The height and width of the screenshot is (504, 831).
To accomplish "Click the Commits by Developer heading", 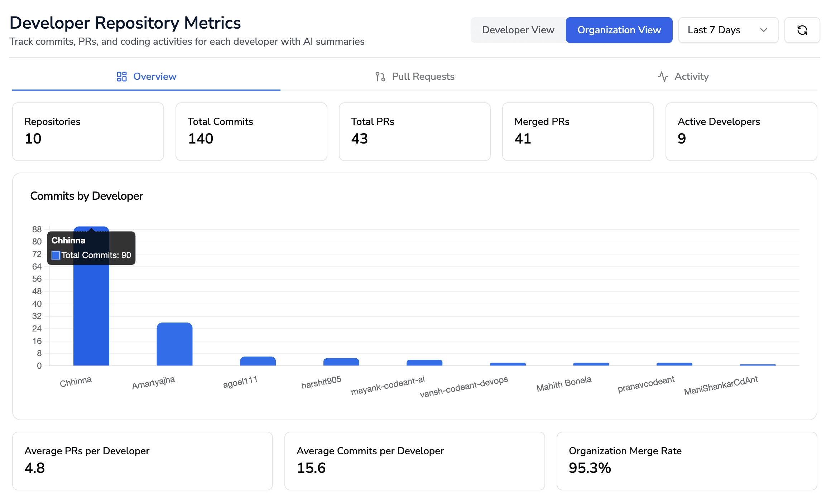I will point(87,196).
